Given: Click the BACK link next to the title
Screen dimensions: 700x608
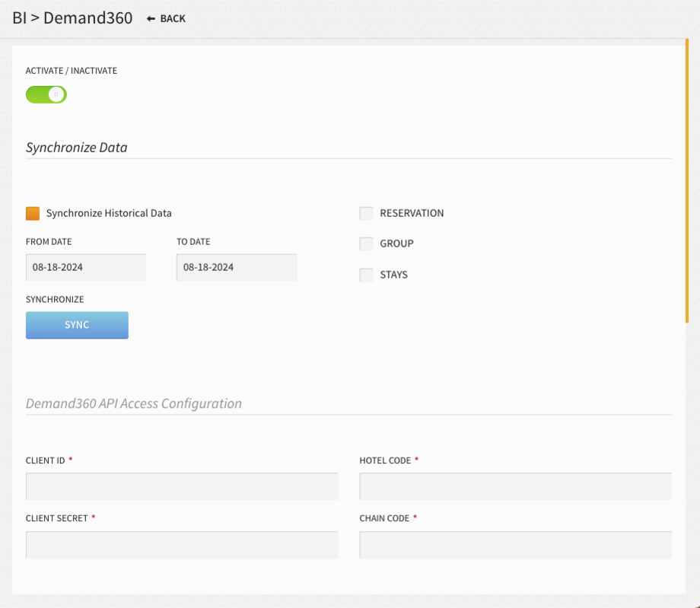Looking at the screenshot, I should tap(166, 19).
